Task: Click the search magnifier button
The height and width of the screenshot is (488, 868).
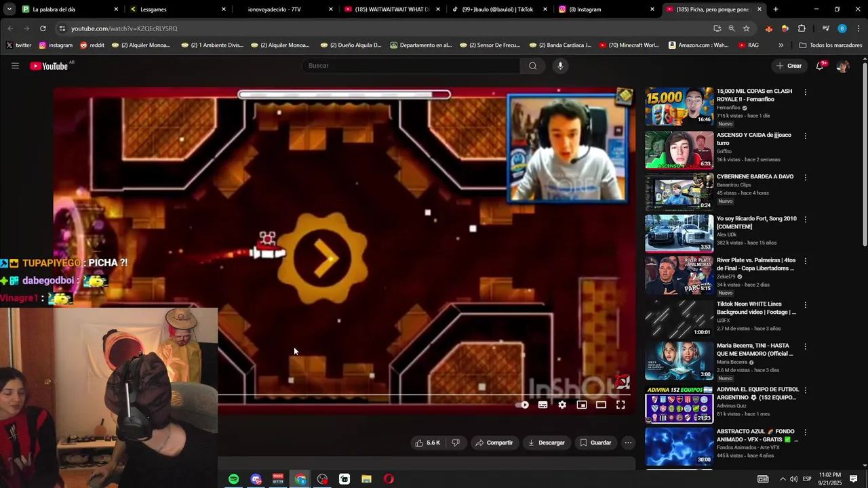Action: click(x=532, y=66)
